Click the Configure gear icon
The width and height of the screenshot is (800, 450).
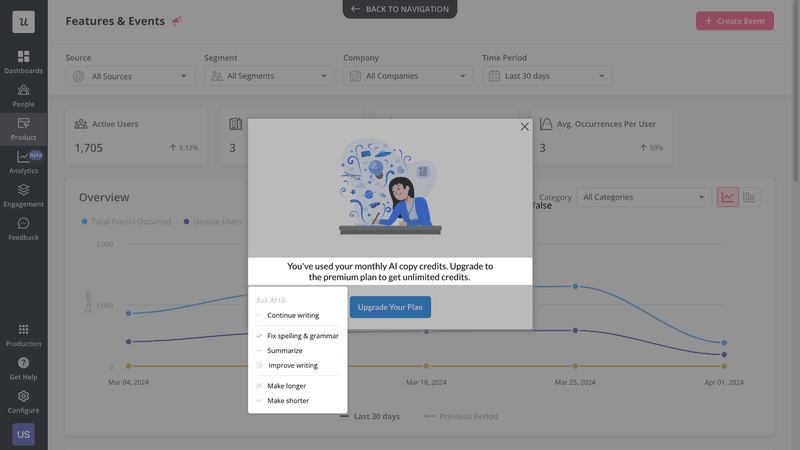(23, 397)
